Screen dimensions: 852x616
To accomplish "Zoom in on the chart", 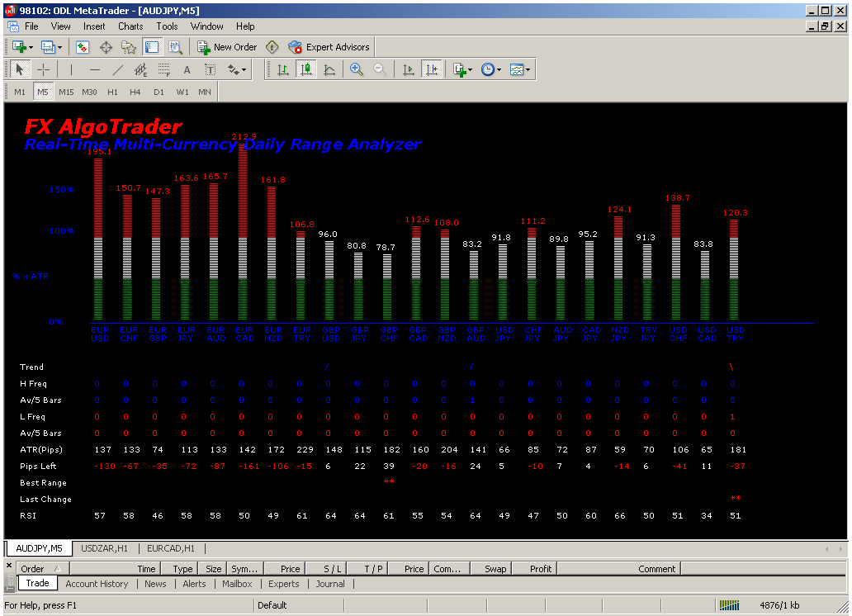I will coord(357,69).
